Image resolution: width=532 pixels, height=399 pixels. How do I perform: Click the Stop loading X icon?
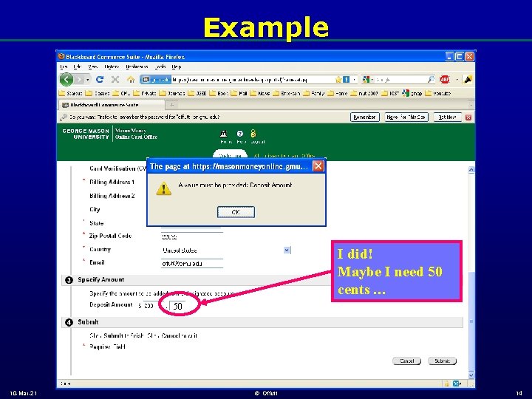[115, 79]
